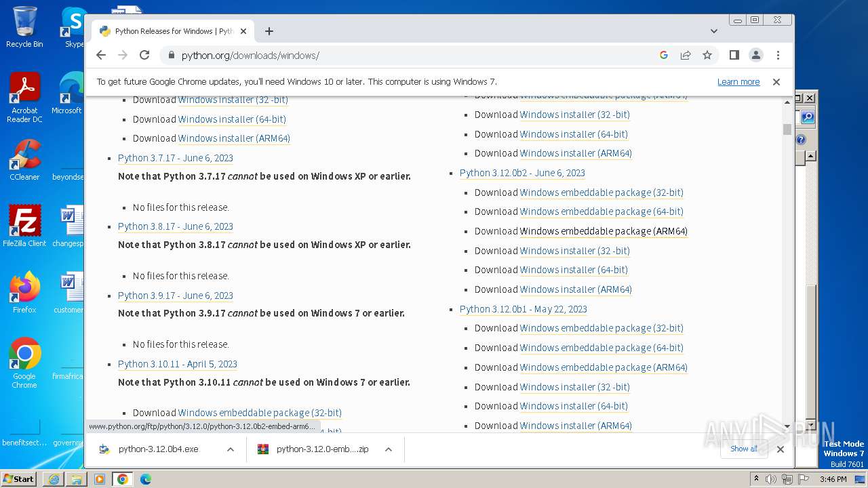Click Show all downloads
868x488 pixels.
tap(744, 449)
